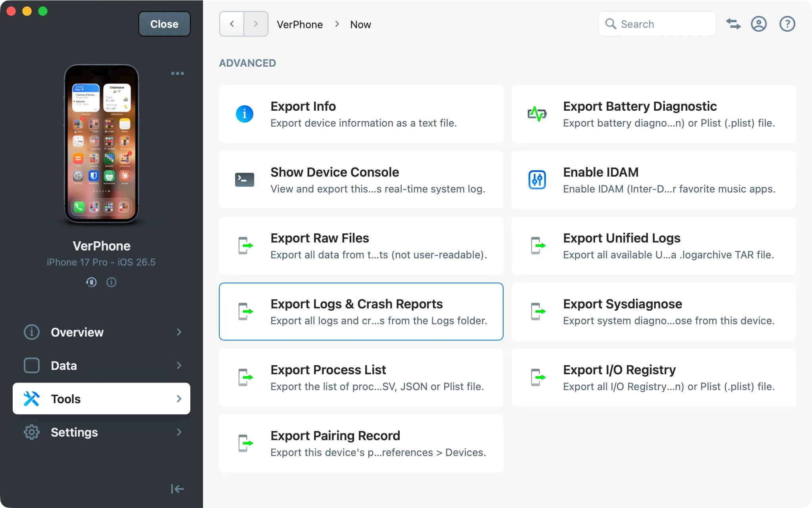Click the search magnifier icon
This screenshot has height=508, width=812.
click(611, 24)
